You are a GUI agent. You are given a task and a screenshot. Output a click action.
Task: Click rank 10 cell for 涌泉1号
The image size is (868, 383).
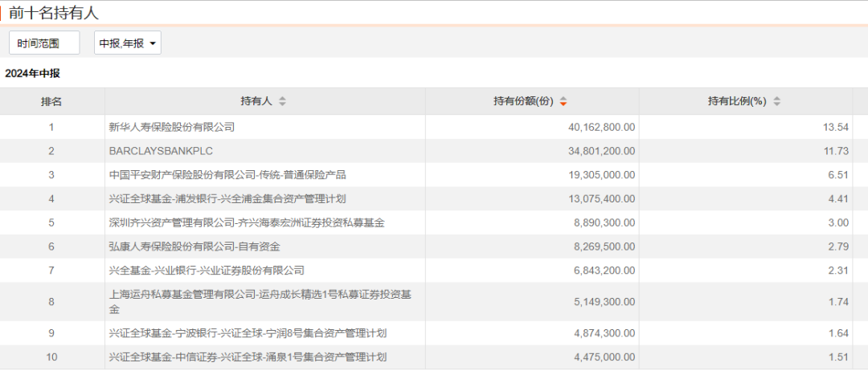51,357
